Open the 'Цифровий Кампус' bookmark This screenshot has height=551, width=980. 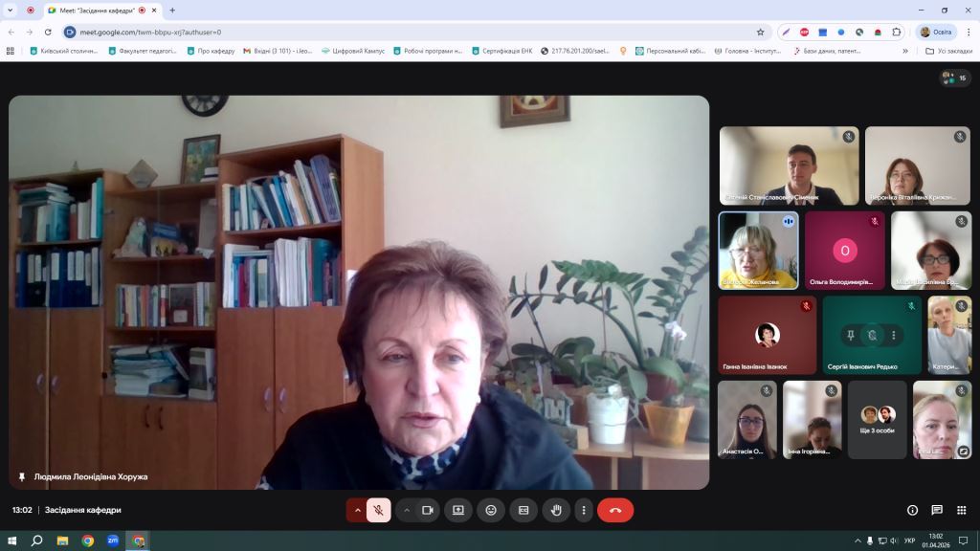pos(353,51)
